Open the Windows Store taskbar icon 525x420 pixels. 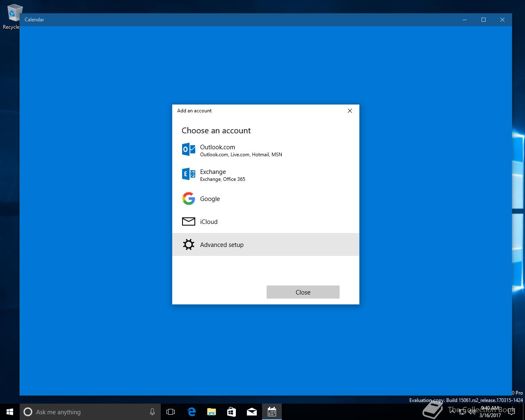[x=231, y=412]
